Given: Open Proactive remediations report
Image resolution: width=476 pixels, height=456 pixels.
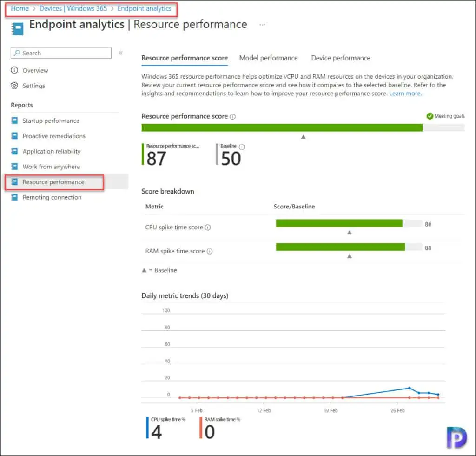Looking at the screenshot, I should [x=54, y=136].
